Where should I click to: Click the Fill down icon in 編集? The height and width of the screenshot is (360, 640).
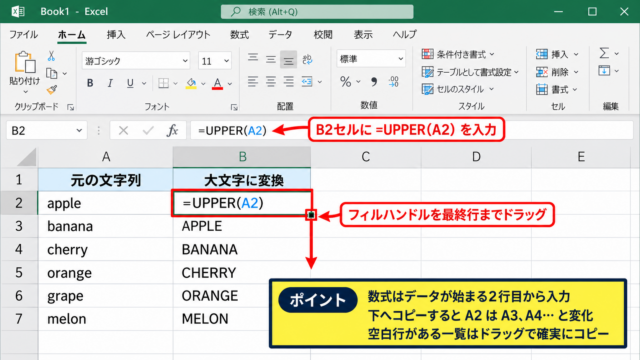(604, 71)
